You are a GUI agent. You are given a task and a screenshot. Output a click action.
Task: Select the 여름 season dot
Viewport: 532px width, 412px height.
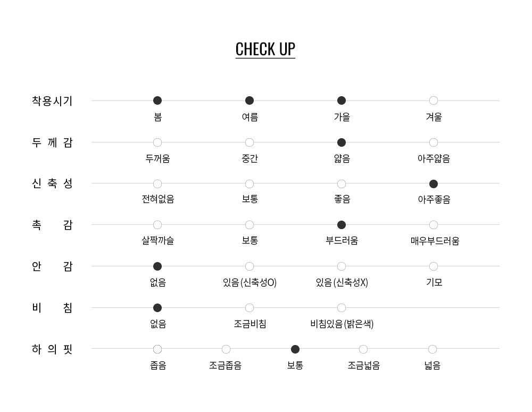[250, 100]
